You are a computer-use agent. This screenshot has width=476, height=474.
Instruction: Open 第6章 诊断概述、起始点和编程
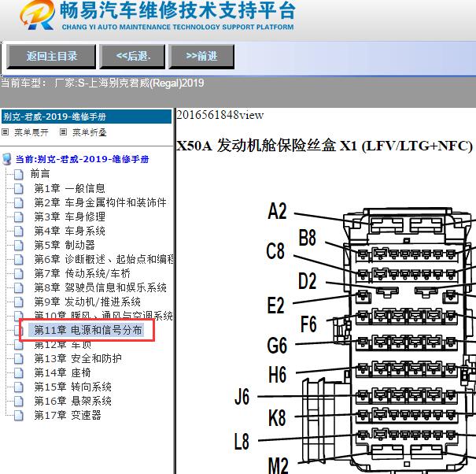[104, 259]
